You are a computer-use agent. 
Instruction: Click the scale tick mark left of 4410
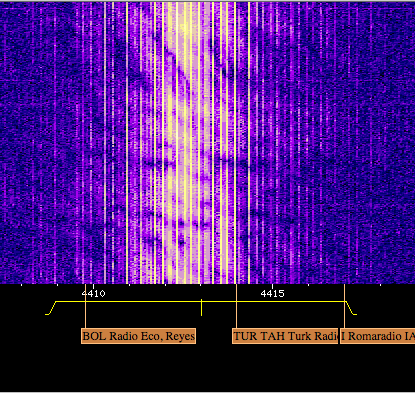pyautogui.click(x=57, y=285)
